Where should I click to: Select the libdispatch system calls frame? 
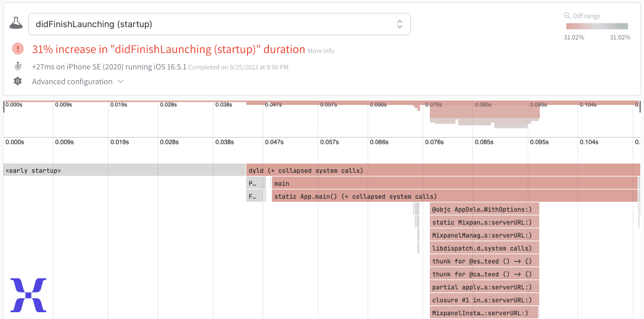tap(484, 248)
